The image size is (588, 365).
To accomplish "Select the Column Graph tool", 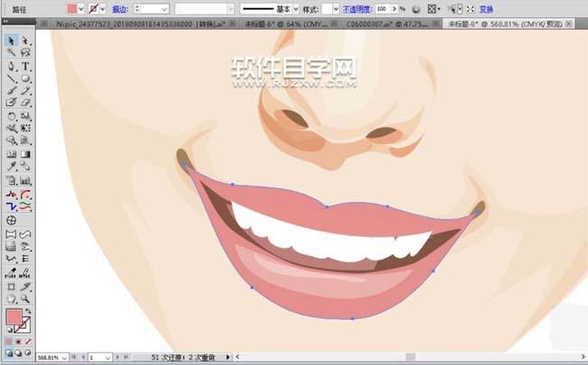I will click(25, 180).
